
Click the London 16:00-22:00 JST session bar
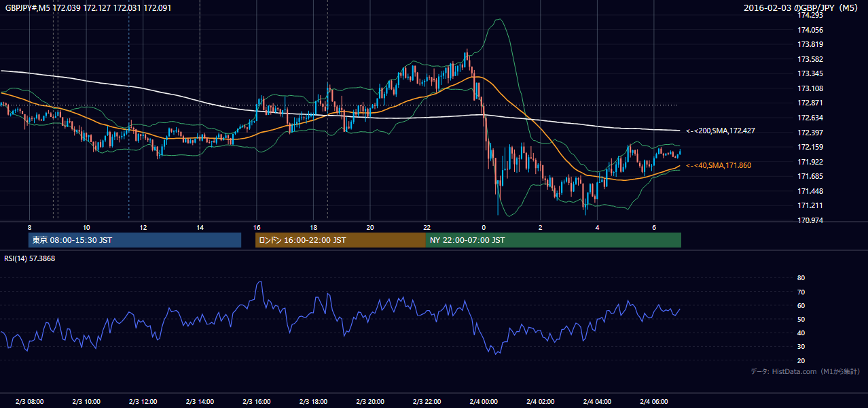[340, 240]
